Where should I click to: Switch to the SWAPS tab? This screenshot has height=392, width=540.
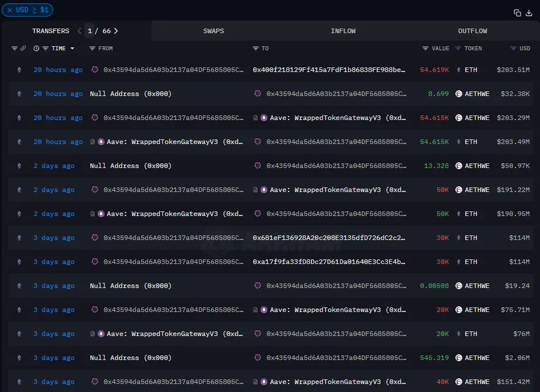[214, 31]
